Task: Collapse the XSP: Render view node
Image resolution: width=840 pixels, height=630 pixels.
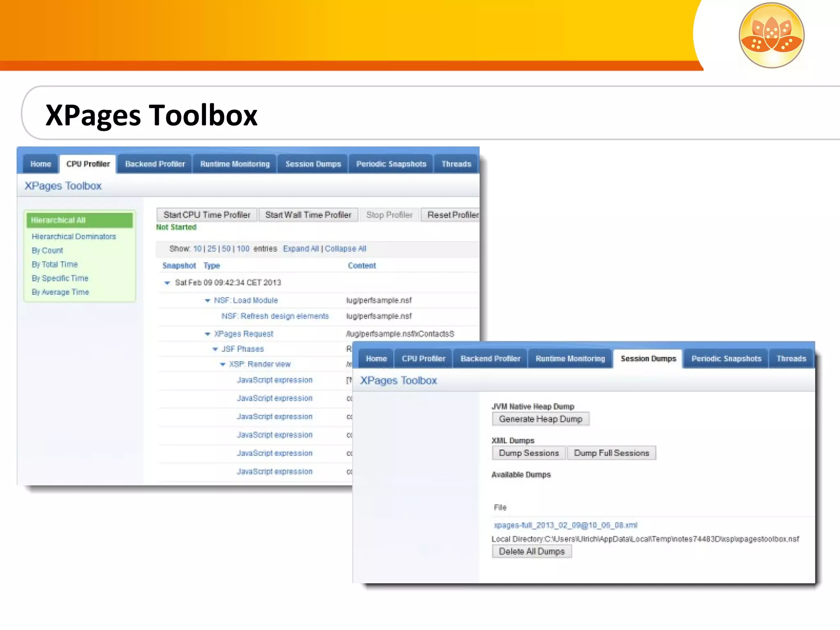Action: 223,365
